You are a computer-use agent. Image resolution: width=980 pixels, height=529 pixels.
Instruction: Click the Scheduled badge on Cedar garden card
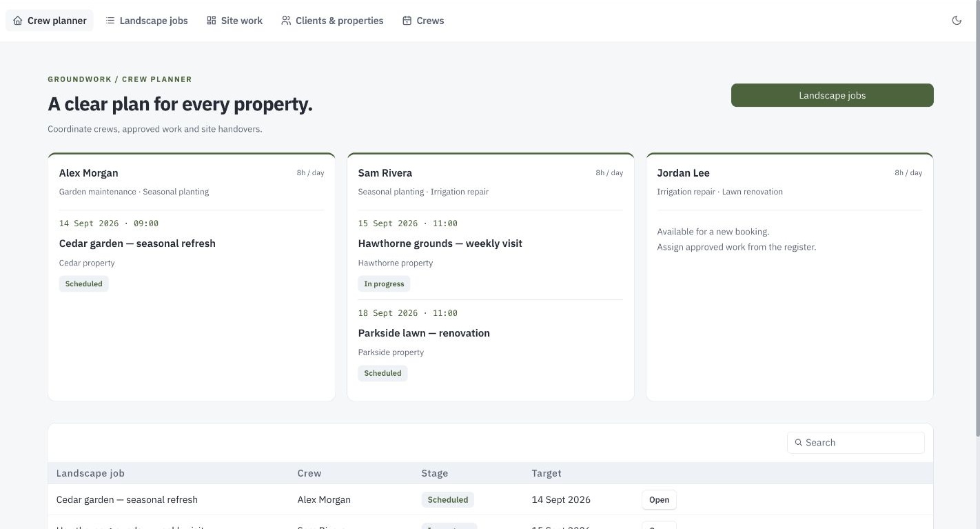tap(84, 283)
